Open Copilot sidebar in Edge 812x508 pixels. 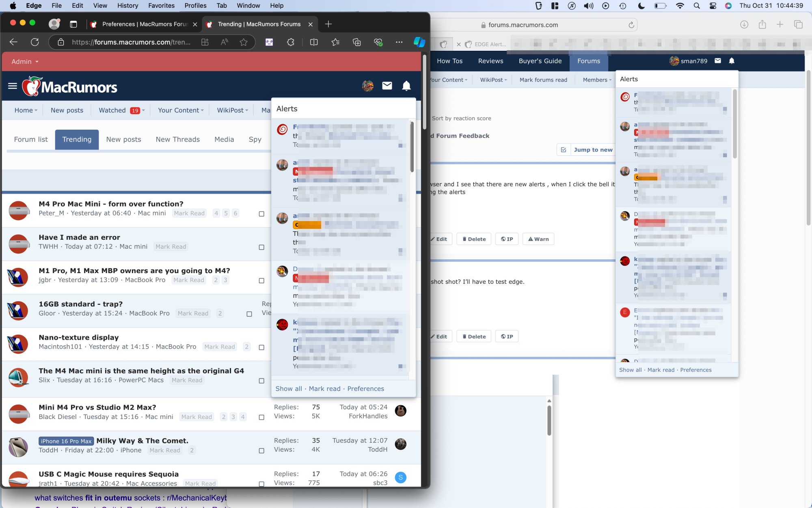click(419, 42)
